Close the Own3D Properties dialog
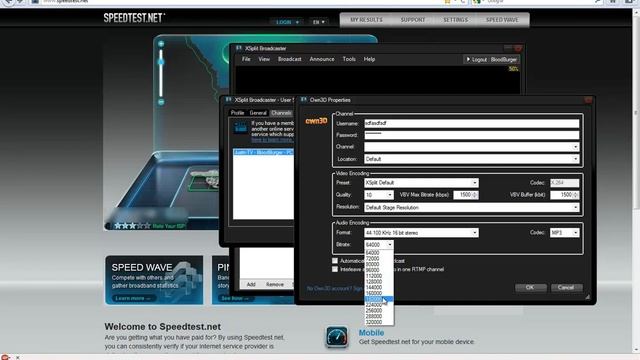 coord(588,100)
